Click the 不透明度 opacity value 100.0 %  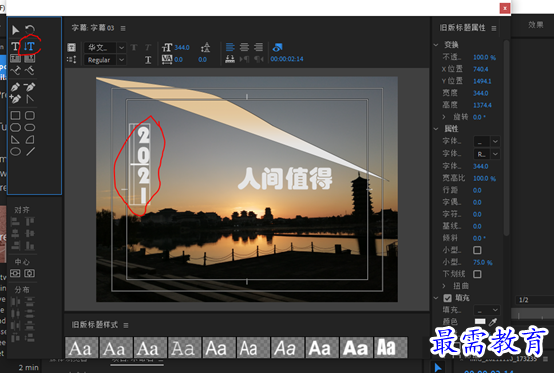tap(484, 57)
